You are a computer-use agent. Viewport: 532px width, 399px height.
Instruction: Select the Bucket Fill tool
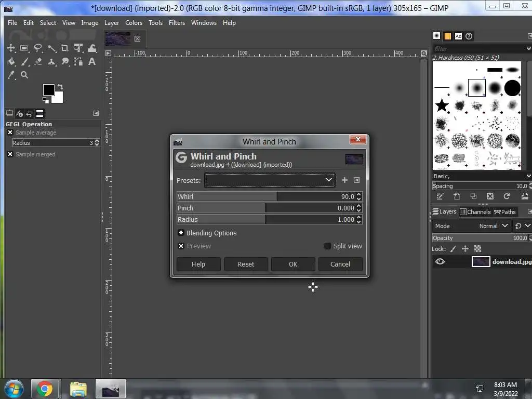coord(11,61)
